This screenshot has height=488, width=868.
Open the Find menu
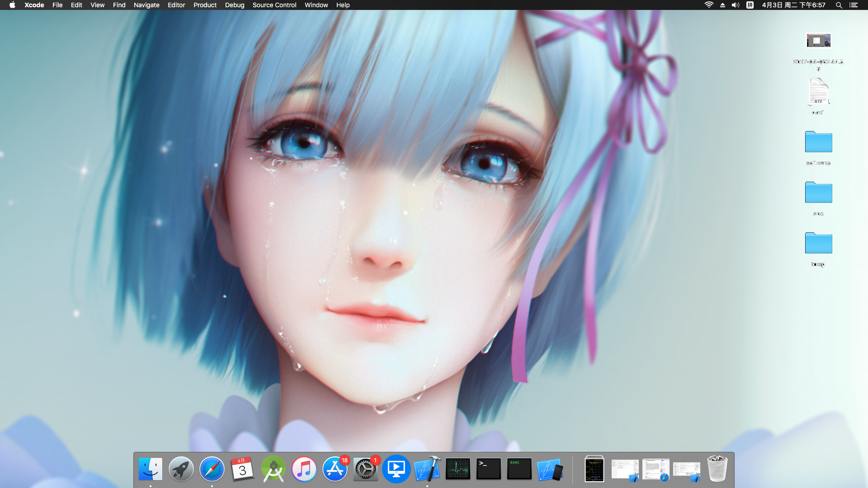pyautogui.click(x=119, y=5)
